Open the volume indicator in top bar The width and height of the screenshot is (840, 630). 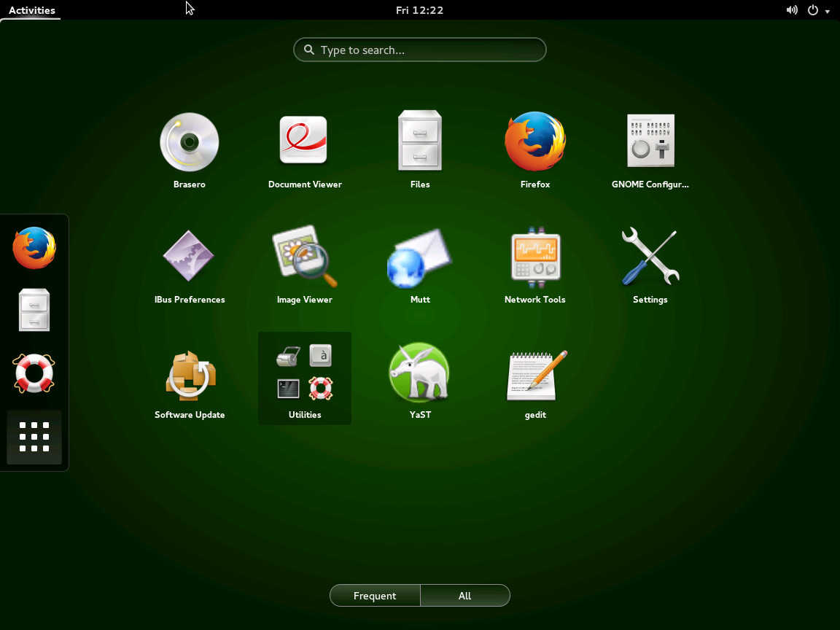pyautogui.click(x=792, y=10)
